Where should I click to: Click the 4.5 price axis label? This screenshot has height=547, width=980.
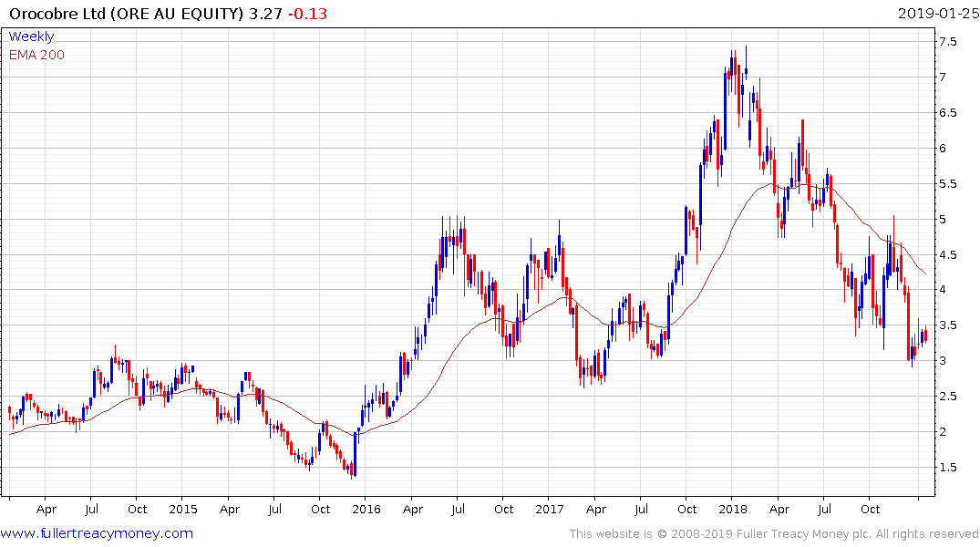click(947, 255)
